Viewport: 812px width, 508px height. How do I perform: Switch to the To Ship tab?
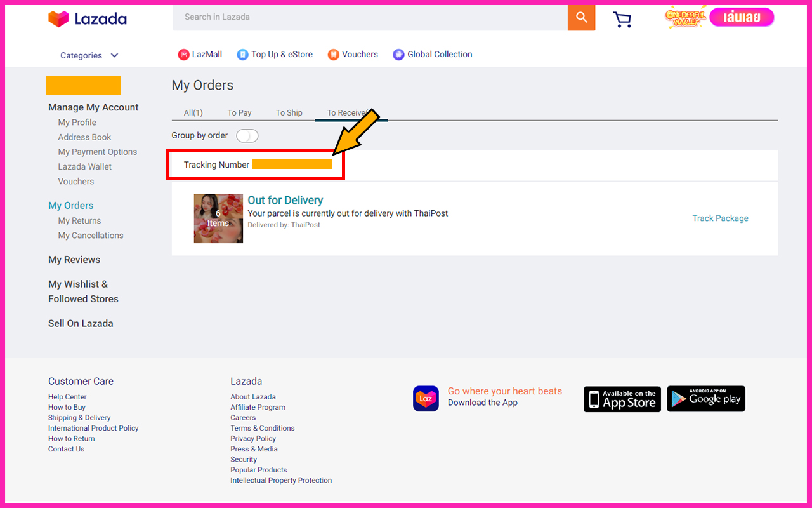click(x=289, y=113)
